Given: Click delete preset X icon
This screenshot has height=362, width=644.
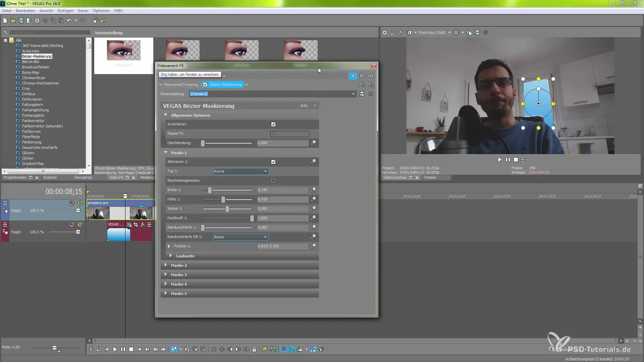Looking at the screenshot, I should [x=371, y=94].
